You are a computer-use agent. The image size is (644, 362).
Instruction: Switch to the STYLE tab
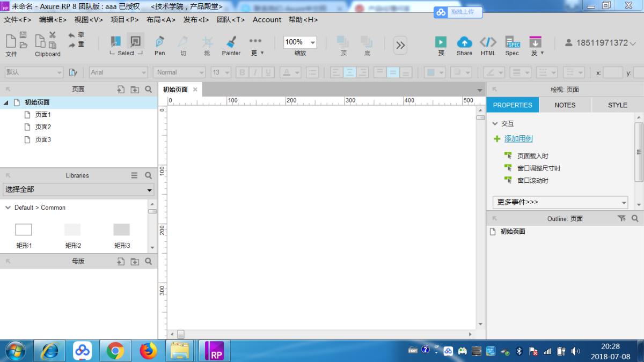coord(618,105)
